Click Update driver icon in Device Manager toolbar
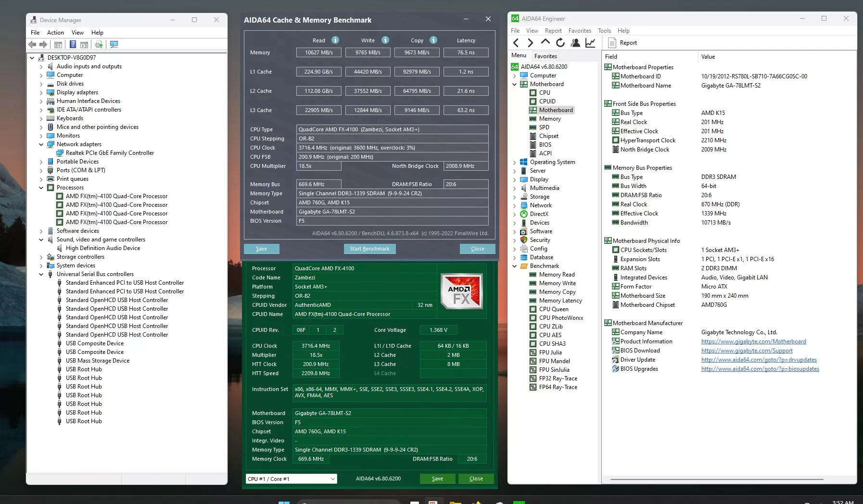Viewport: 863px width, 504px height. [x=99, y=45]
